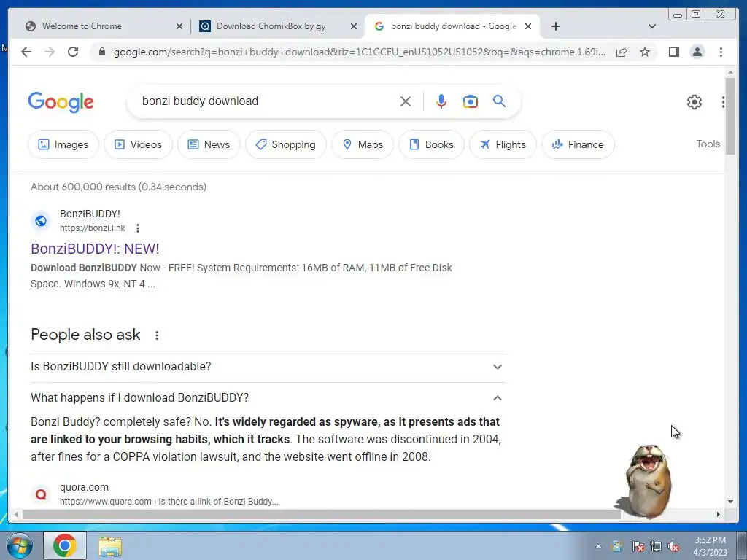This screenshot has height=560, width=747.
Task: Click in the Google search field
Action: pyautogui.click(x=267, y=101)
